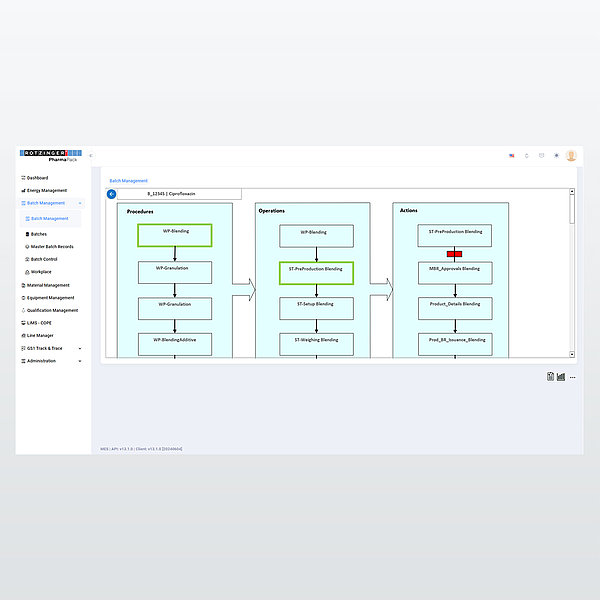Click the user avatar in header

[571, 156]
